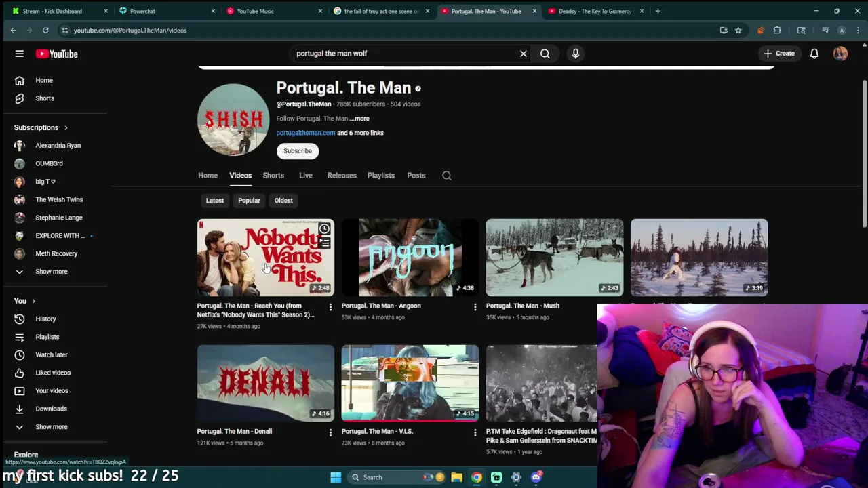Sort videos by Oldest

point(283,201)
